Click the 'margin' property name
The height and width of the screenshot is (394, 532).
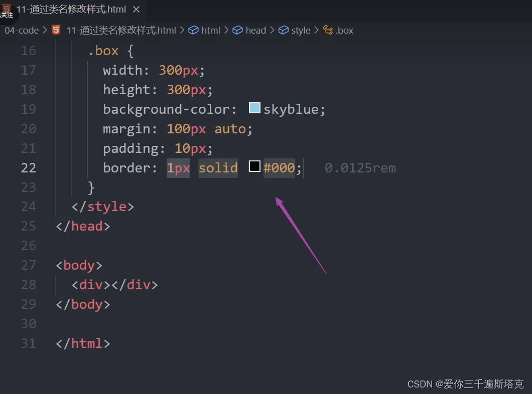pos(126,129)
